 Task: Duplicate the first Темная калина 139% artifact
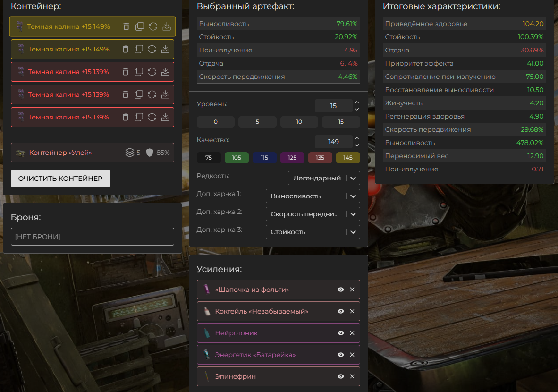coord(138,72)
